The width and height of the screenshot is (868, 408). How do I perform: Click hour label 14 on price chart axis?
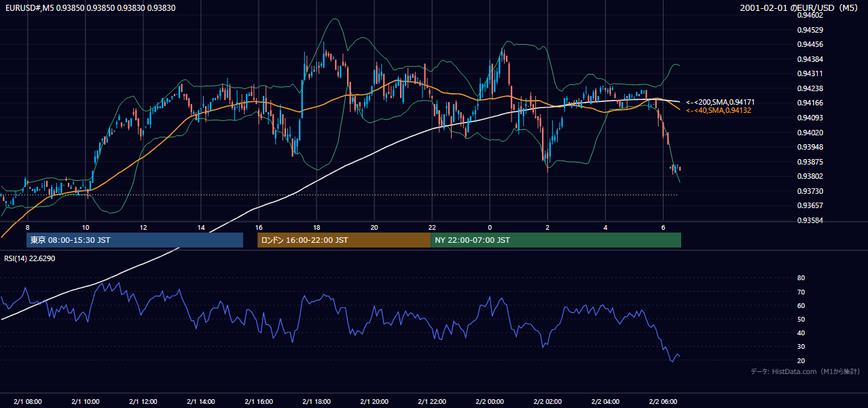[x=201, y=227]
